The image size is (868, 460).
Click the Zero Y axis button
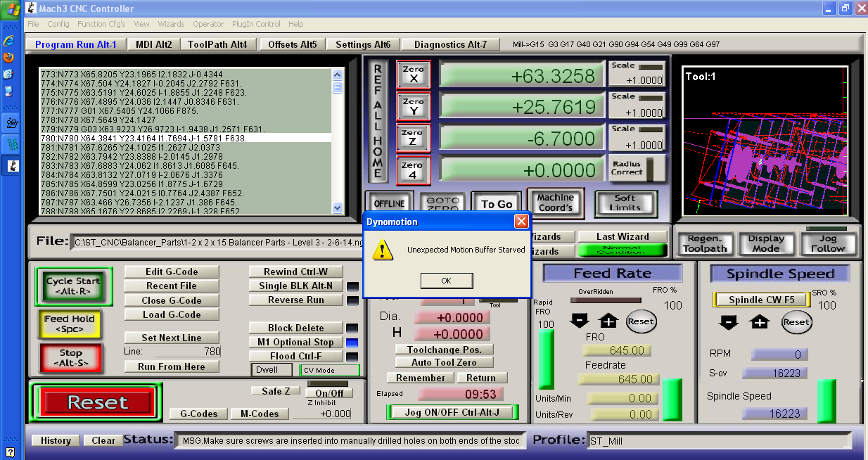[x=414, y=107]
